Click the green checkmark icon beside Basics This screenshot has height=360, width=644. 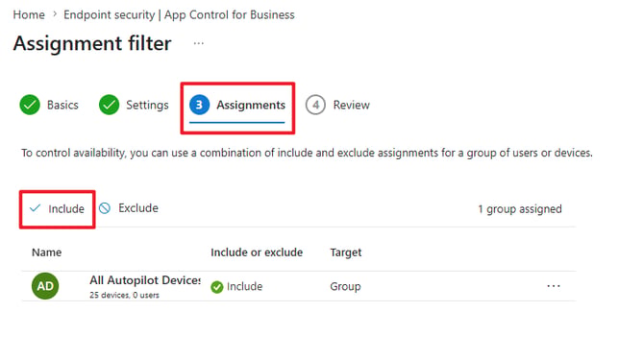click(x=30, y=105)
